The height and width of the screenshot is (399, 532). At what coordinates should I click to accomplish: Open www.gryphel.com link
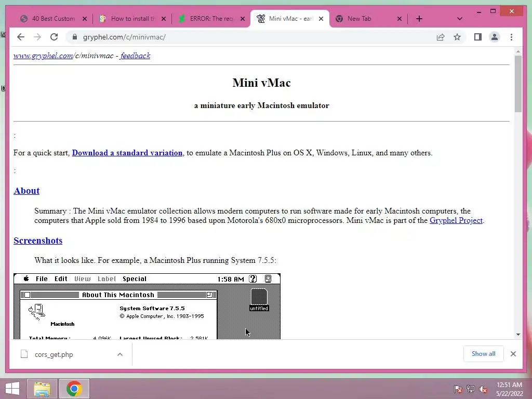[x=44, y=56]
